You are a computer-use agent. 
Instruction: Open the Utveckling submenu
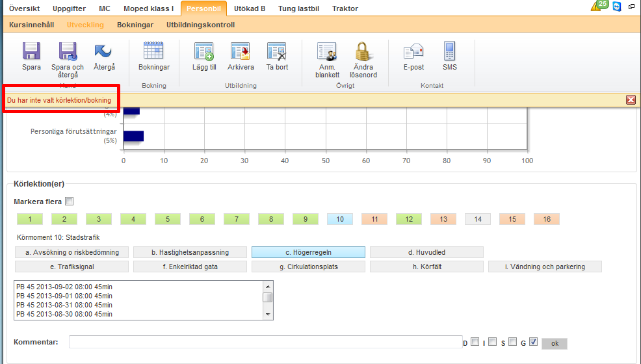click(x=85, y=25)
